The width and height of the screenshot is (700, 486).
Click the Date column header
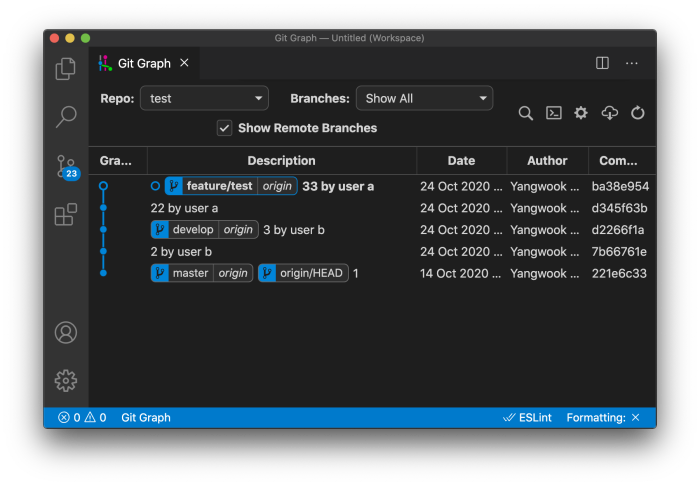click(x=461, y=161)
